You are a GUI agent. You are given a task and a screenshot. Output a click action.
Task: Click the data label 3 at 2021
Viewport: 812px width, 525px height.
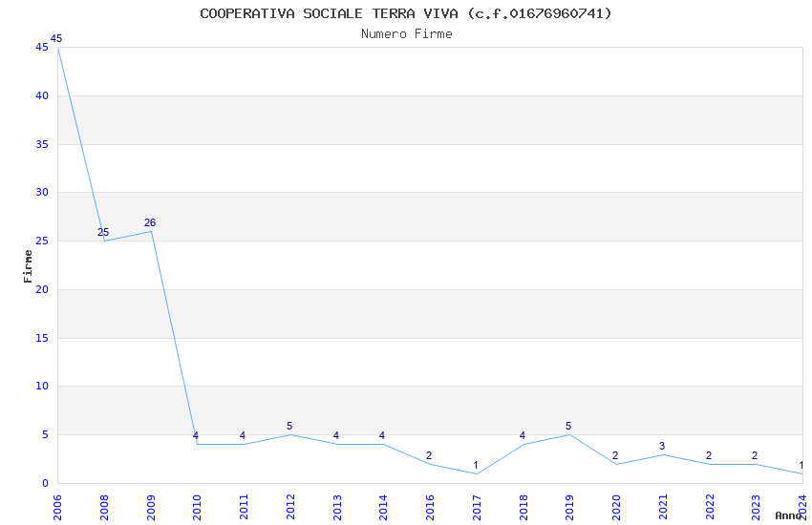662,446
